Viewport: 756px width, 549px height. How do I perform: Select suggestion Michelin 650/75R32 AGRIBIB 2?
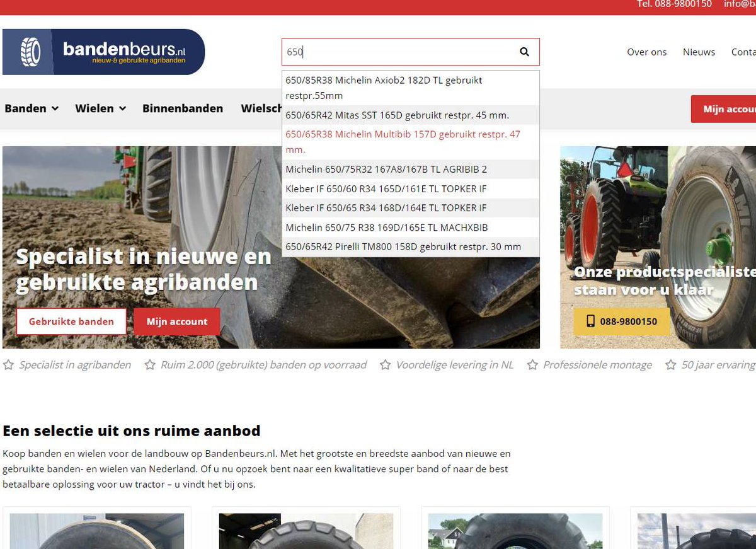pyautogui.click(x=410, y=169)
